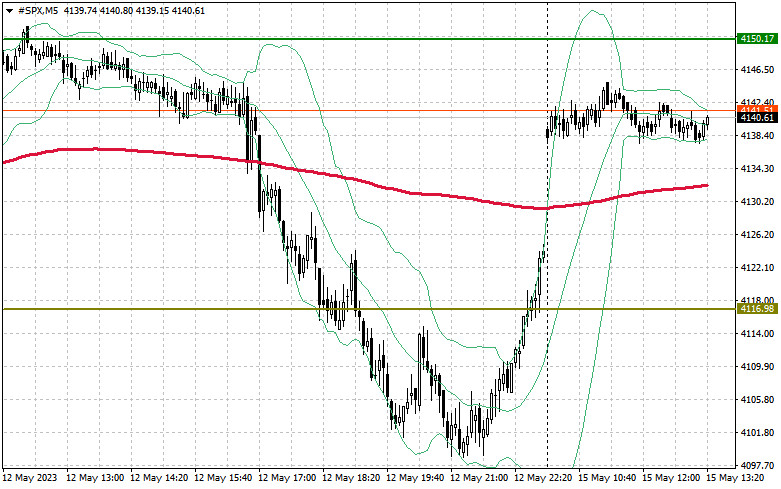781x489 pixels.
Task: Click the green horizontal resistance line
Action: coord(300,39)
